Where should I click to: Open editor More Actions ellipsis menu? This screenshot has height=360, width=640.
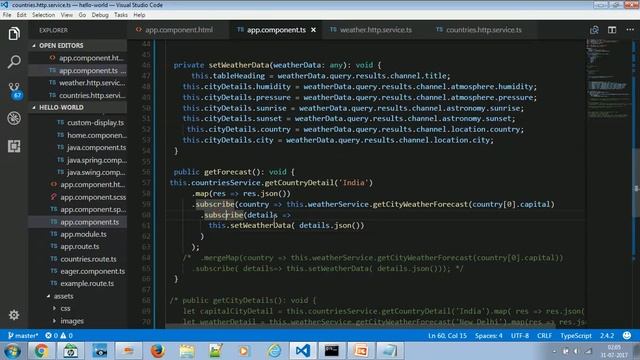[x=630, y=29]
